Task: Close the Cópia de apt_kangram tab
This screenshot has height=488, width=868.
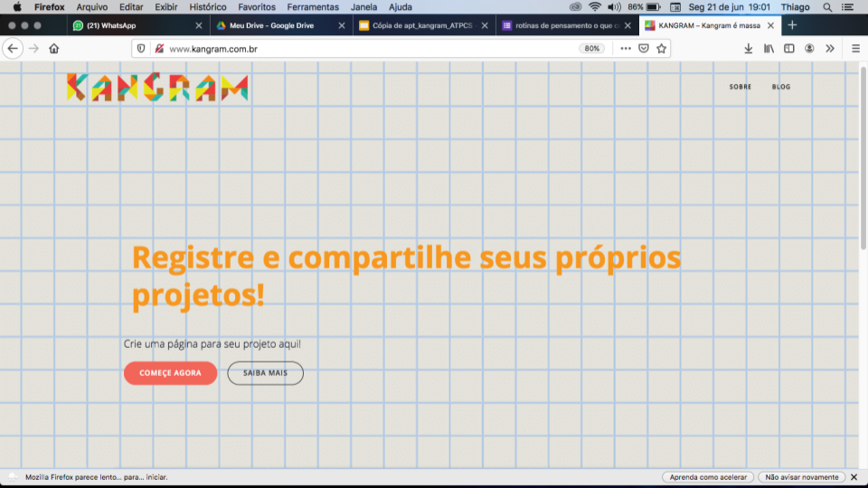Action: click(485, 25)
